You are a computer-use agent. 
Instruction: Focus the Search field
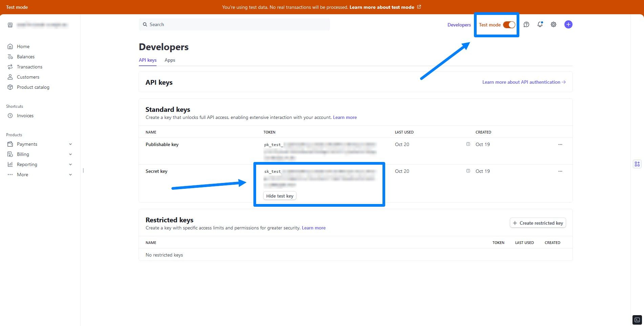pyautogui.click(x=234, y=24)
